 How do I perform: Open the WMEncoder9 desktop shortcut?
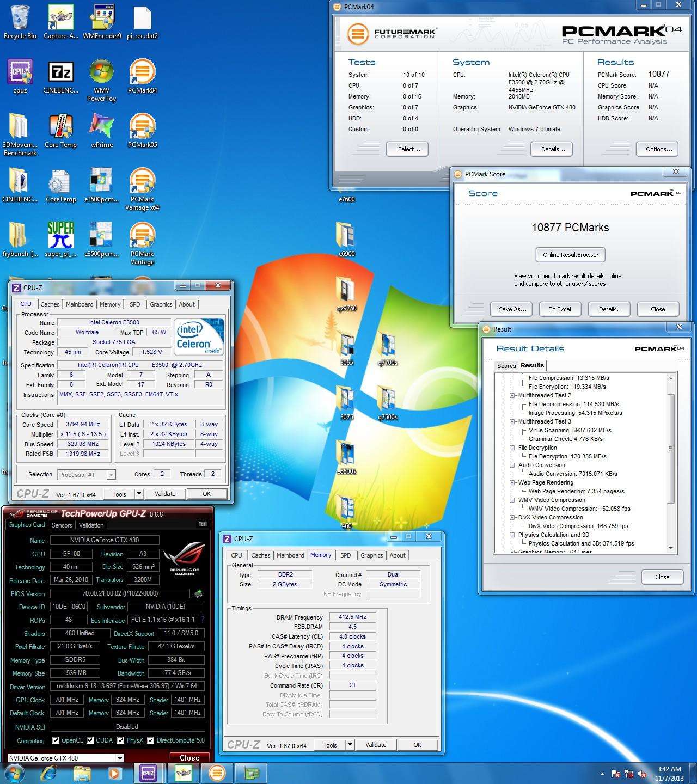102,22
